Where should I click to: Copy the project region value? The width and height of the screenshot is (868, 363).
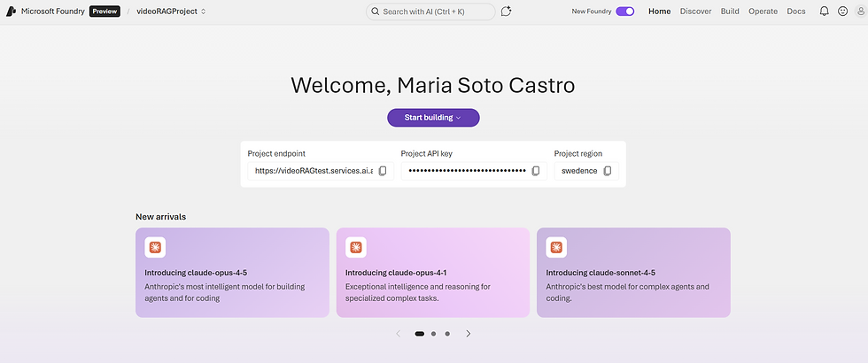[608, 171]
